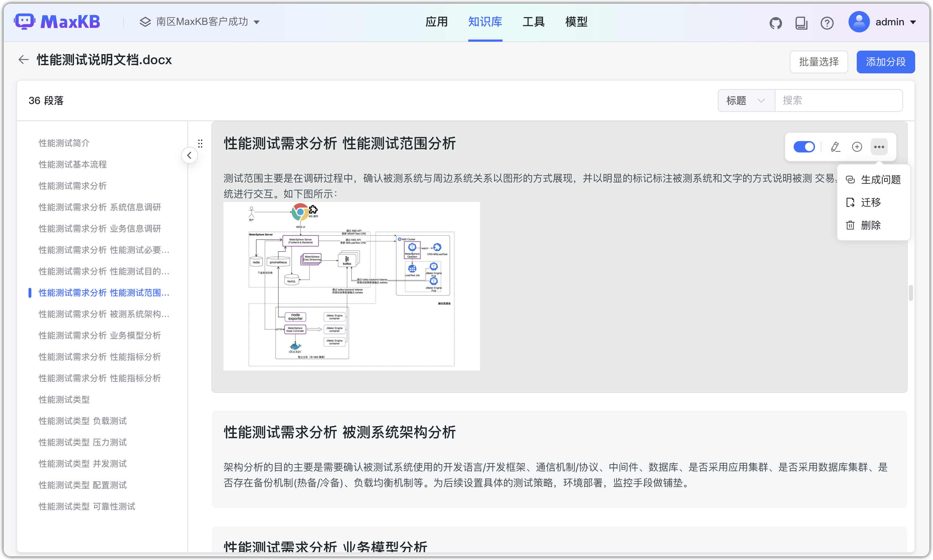Collapse the outline sidebar with the chevron button

[190, 155]
